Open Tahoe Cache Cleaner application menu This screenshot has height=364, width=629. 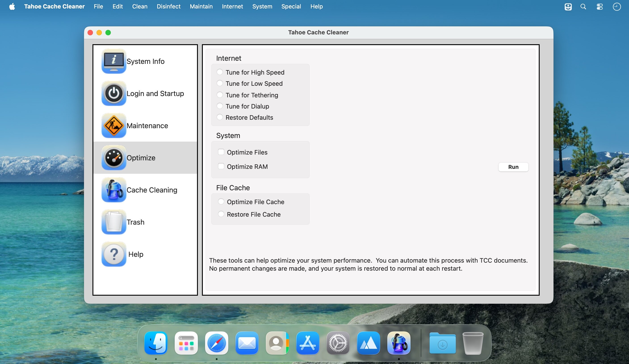[x=55, y=6]
